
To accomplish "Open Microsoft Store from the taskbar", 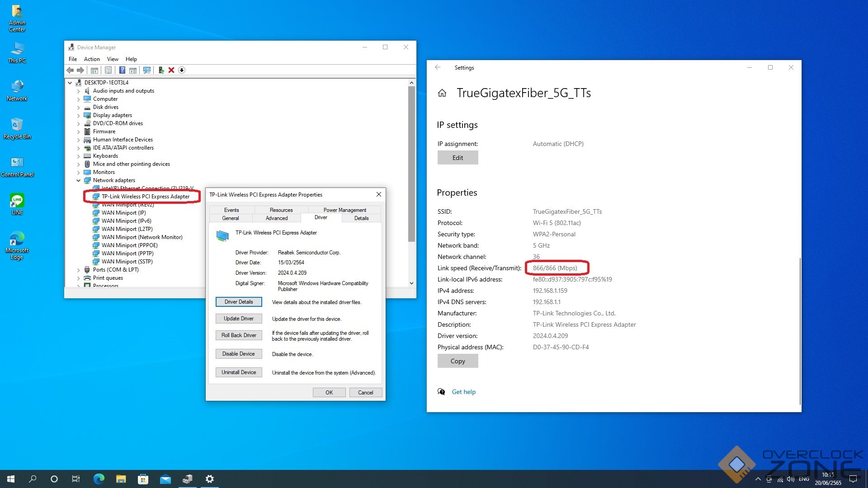I will [143, 479].
